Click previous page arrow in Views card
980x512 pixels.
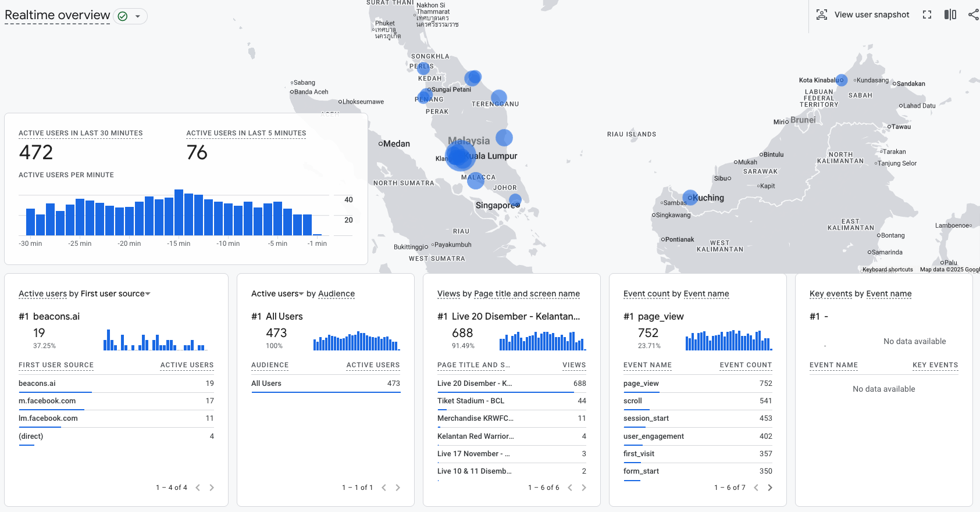(x=570, y=488)
